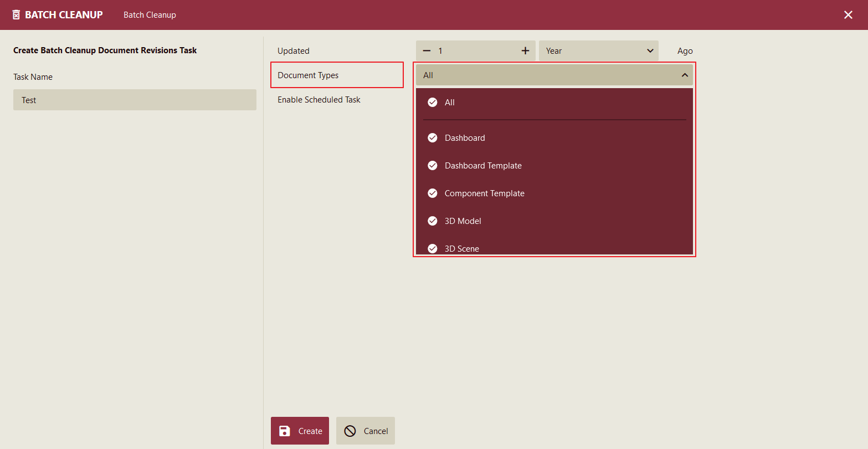The image size is (868, 449).
Task: Click the plus icon to increase Updated value
Action: click(525, 51)
